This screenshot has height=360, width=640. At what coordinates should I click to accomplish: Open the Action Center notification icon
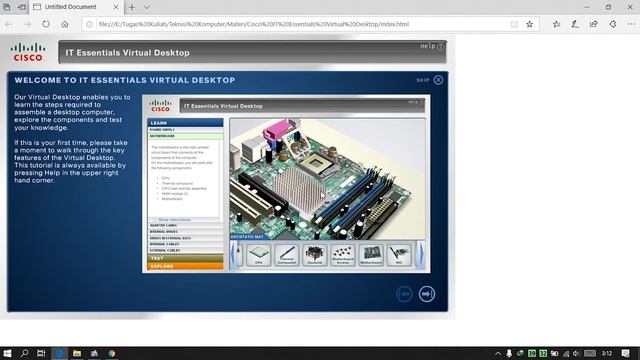tap(626, 353)
